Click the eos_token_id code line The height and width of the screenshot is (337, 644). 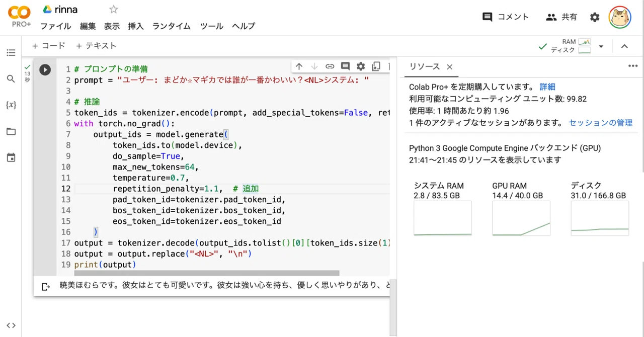197,221
